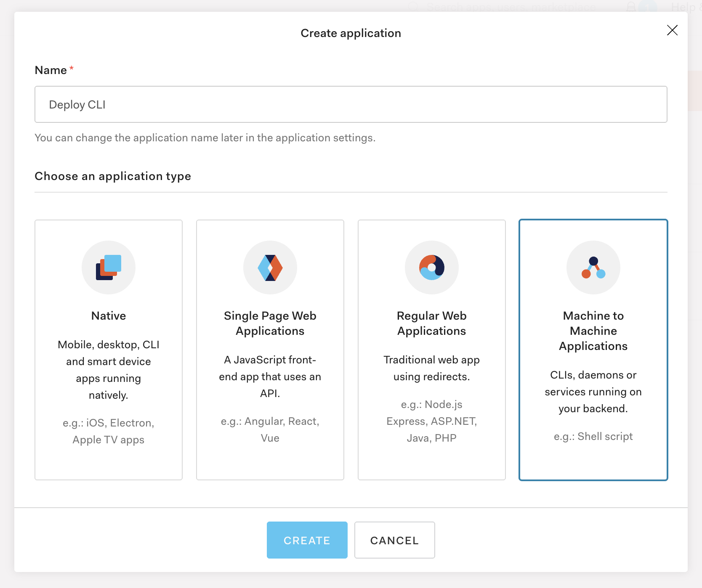Viewport: 702px width, 588px height.
Task: Click the Native application stack icon
Action: (x=109, y=268)
